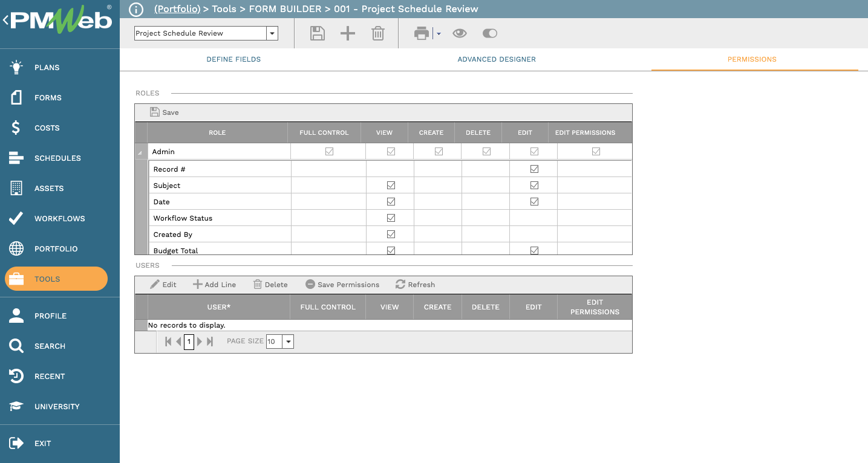Toggle Edit checkbox for Budget Total
Image resolution: width=868 pixels, height=463 pixels.
(x=534, y=250)
